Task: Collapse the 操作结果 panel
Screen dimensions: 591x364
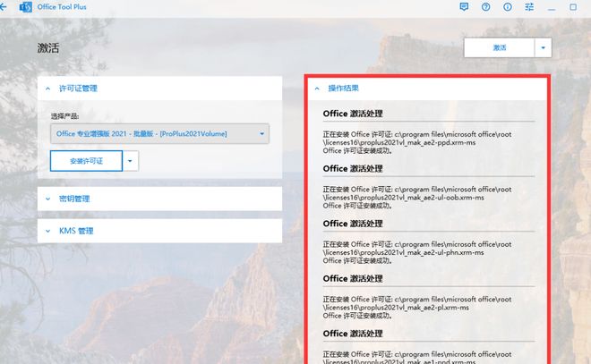Action: [427, 89]
